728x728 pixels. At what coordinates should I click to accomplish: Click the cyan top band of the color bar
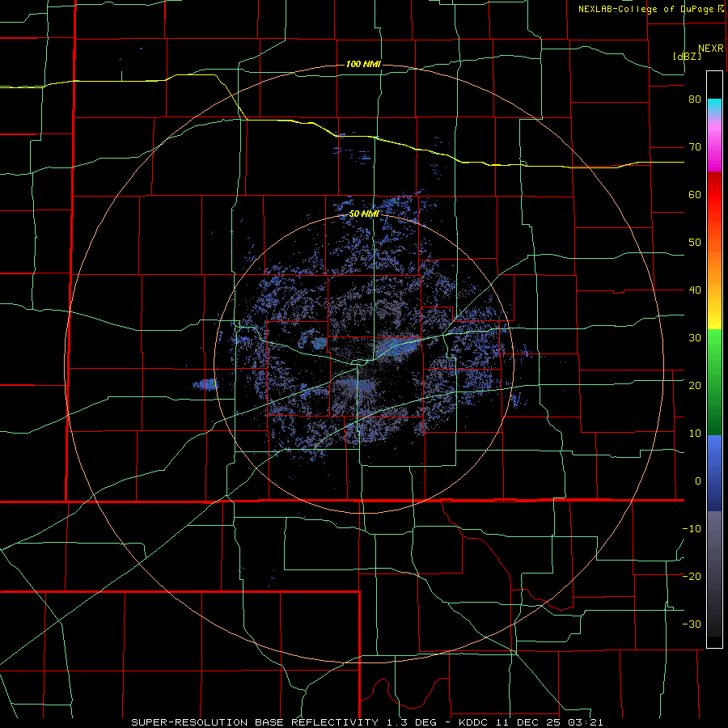click(714, 108)
